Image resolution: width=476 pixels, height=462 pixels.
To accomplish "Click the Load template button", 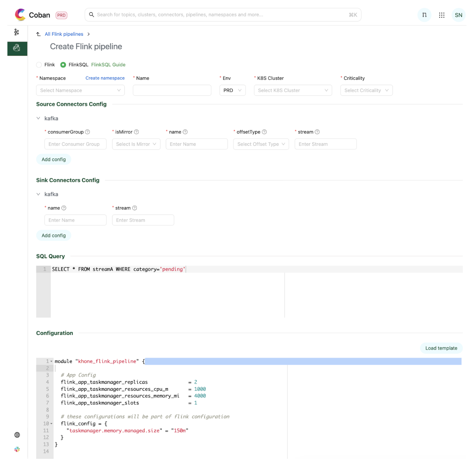I will point(441,348).
